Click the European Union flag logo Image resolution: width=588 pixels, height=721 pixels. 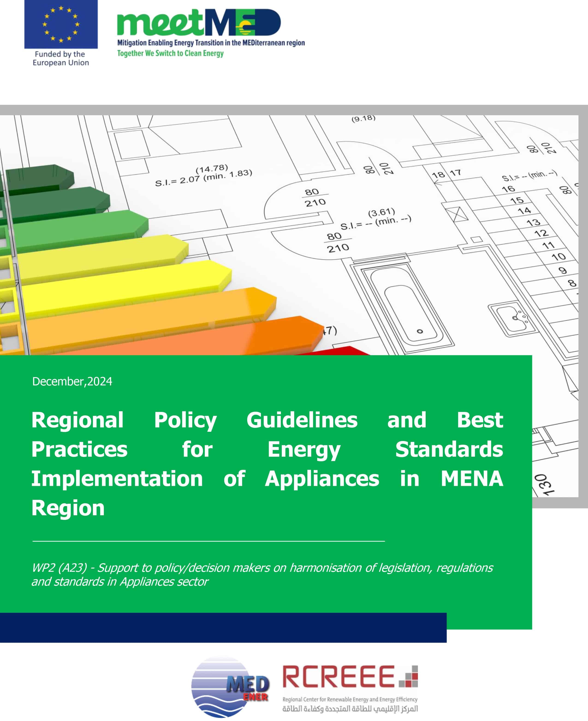(61, 24)
